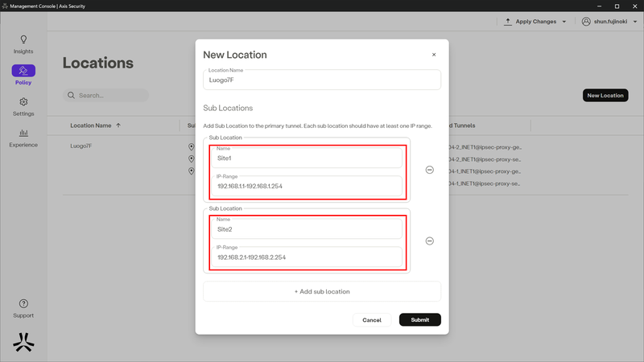Click the search magnifier icon
Screen dimensions: 644x362
tap(71, 95)
